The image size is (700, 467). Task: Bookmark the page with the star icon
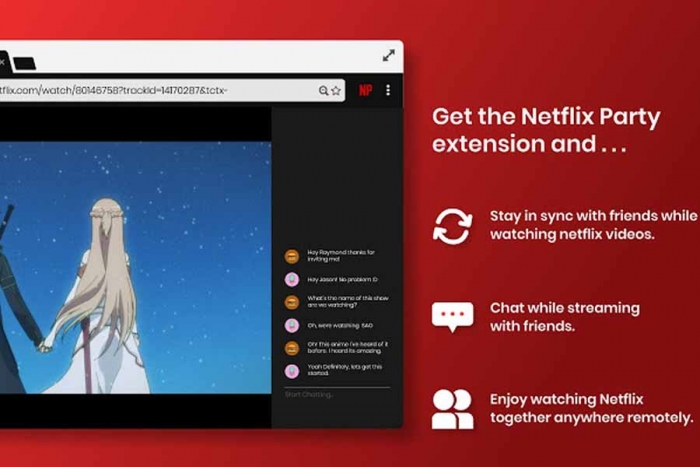336,91
